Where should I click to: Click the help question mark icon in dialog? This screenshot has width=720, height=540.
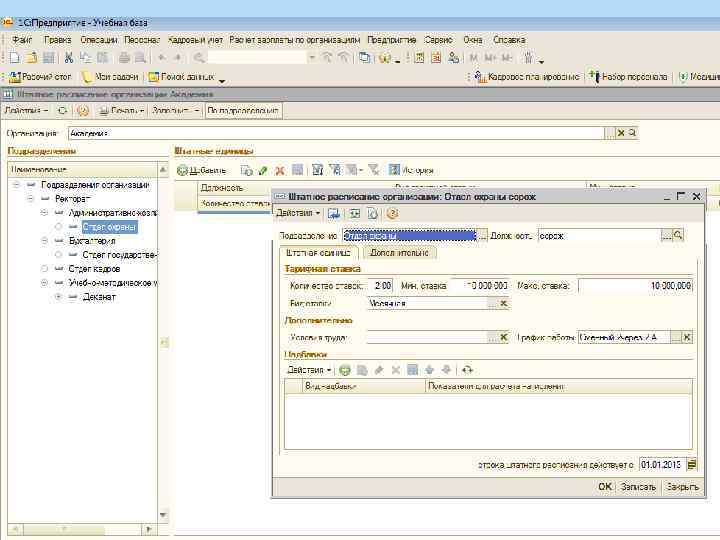(392, 213)
